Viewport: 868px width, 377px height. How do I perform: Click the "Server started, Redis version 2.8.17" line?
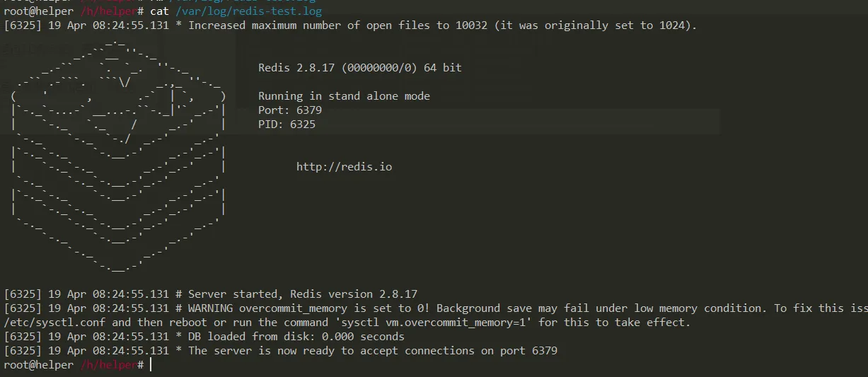point(302,294)
